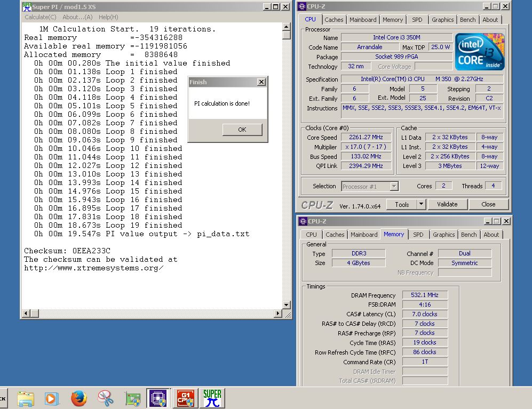The width and height of the screenshot is (532, 409).
Task: Select About tab in bottom CPU-Z window
Action: [491, 234]
